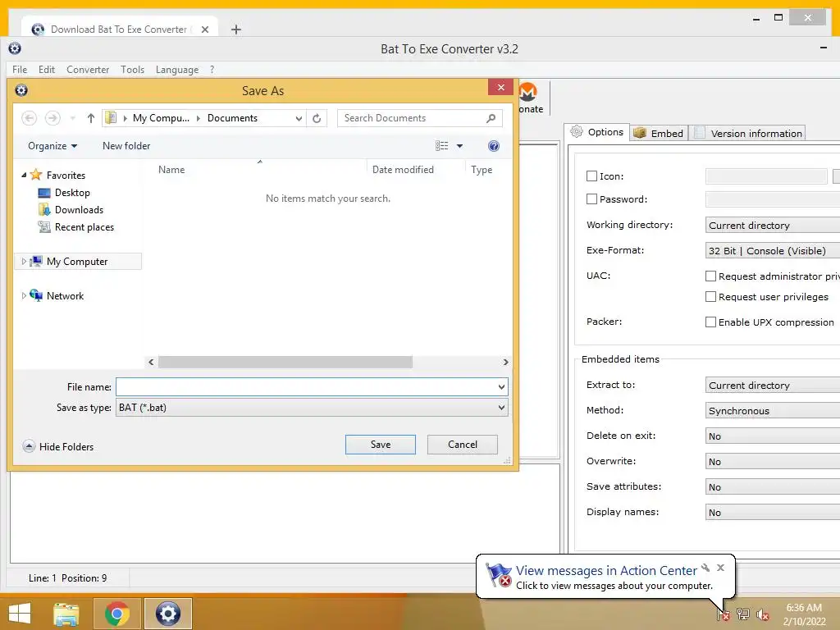Screen dimensions: 840x630
Task: Switch to Chrome in the taskbar
Action: click(x=116, y=614)
